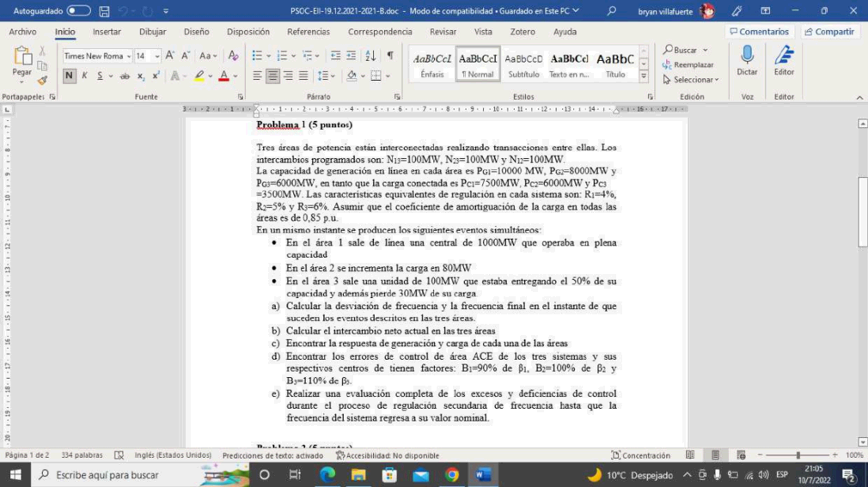This screenshot has height=487, width=868.
Task: Open the font size 14 dropdown
Action: [156, 56]
